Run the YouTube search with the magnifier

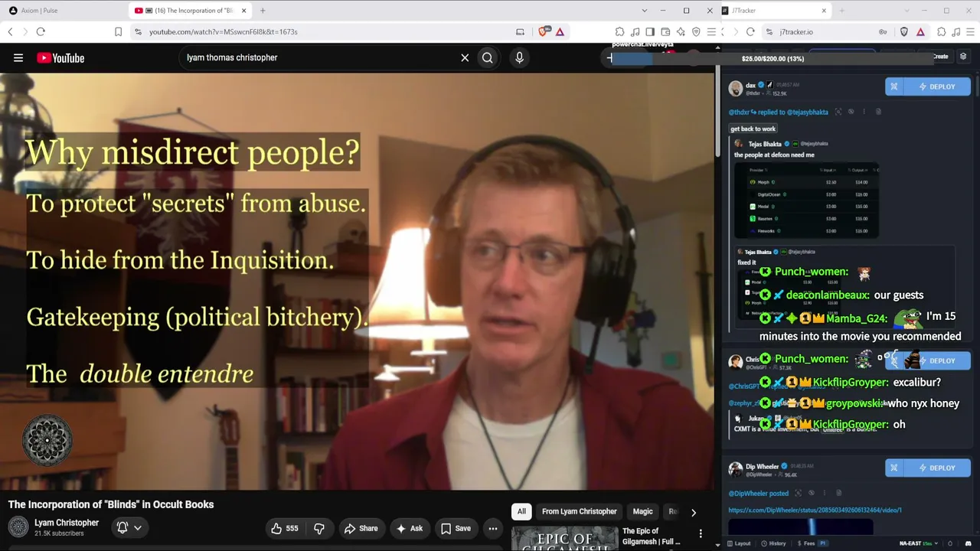488,57
